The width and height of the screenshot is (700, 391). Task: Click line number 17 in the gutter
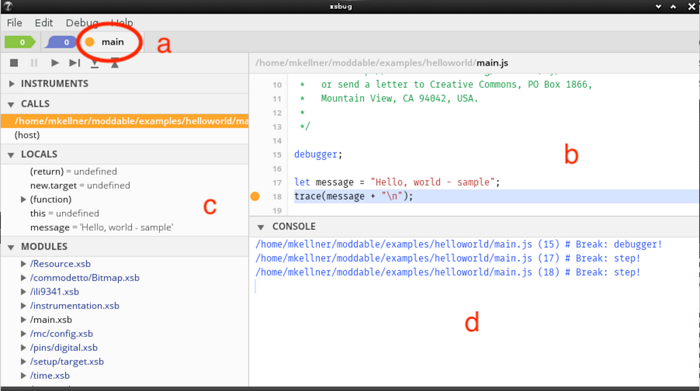(277, 183)
